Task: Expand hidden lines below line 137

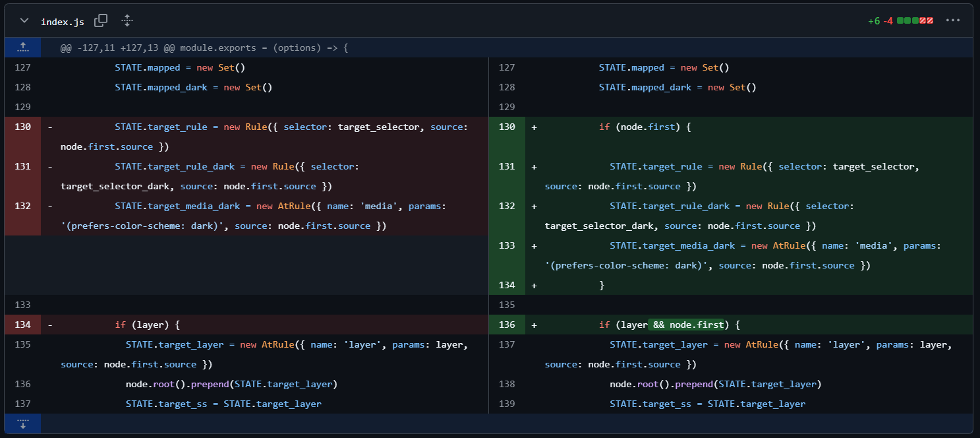Action: pos(22,423)
